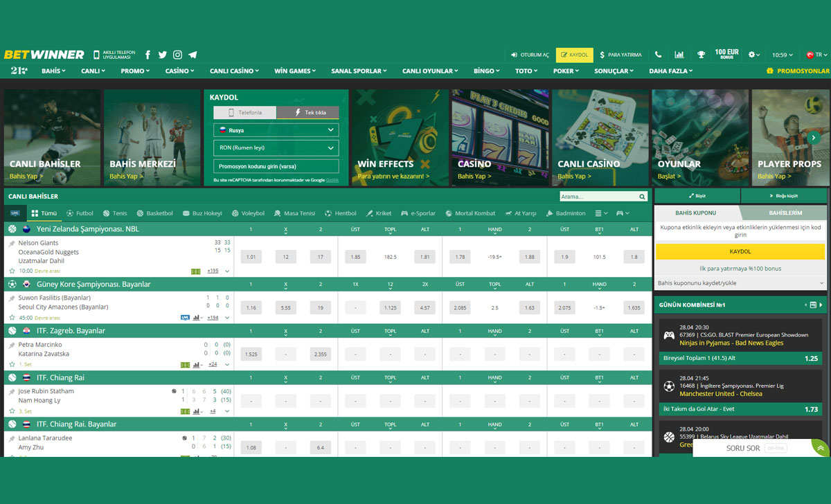The height and width of the screenshot is (504, 831).
Task: Open the WİN GAMES menu
Action: coord(296,71)
